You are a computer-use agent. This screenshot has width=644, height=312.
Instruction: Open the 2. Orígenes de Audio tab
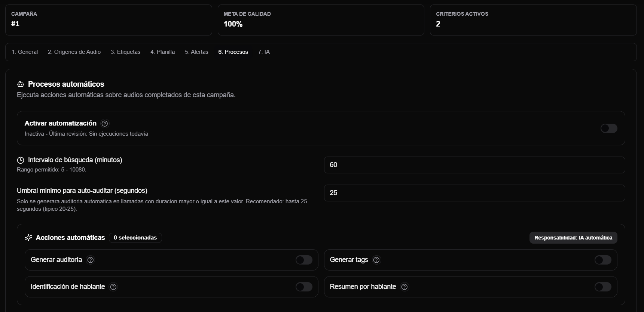click(74, 52)
